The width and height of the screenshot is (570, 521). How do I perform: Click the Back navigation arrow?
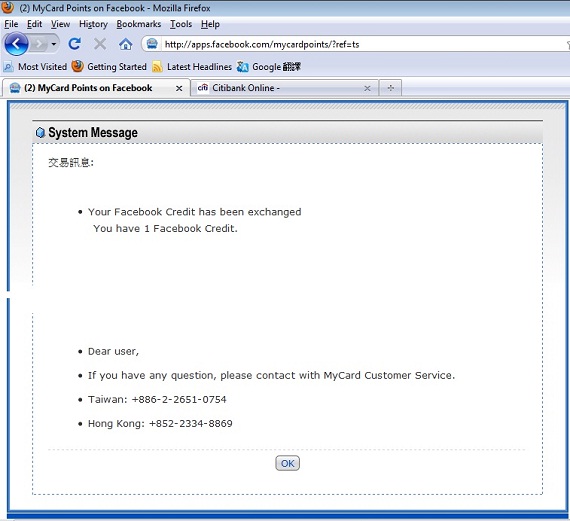tap(16, 44)
